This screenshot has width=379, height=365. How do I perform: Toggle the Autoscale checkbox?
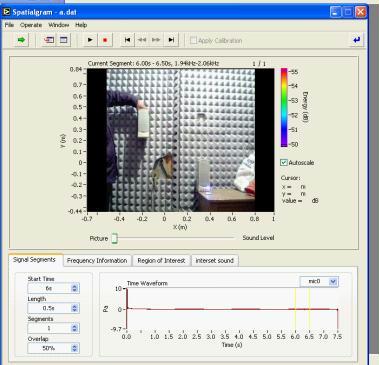(x=284, y=163)
